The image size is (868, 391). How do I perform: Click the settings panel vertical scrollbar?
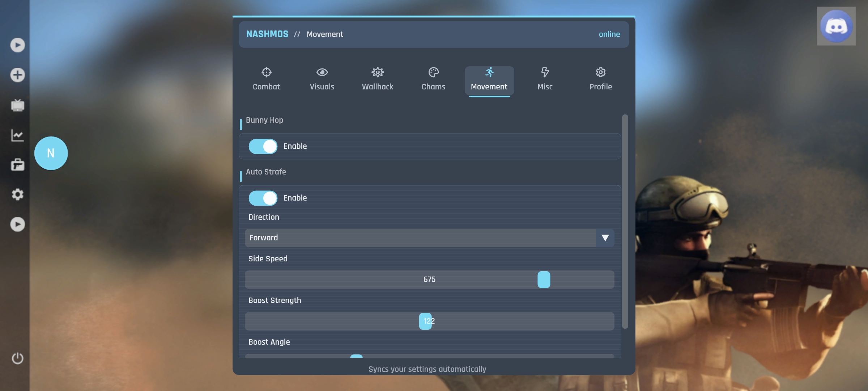click(625, 222)
